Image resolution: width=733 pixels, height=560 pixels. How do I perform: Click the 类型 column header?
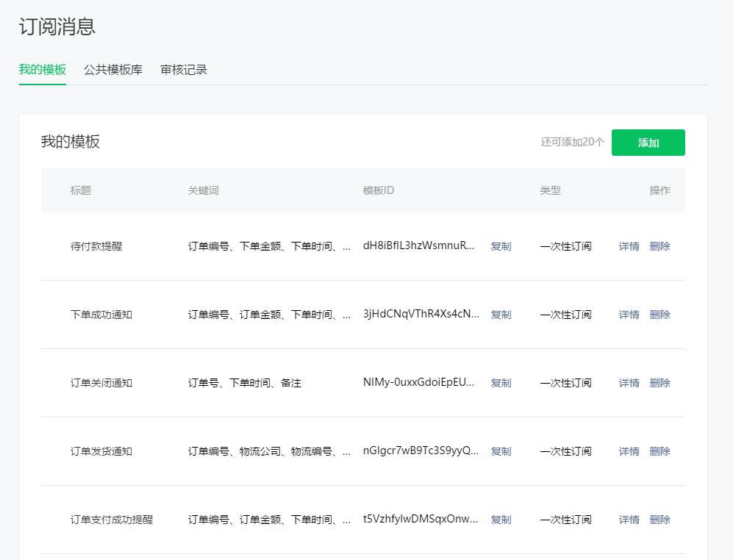(x=550, y=190)
